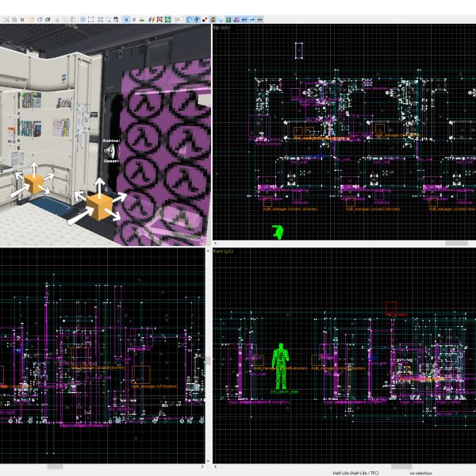Viewport: 476px width, 476px height.
Task: Click the green square toolbar icon
Action: [x=167, y=19]
